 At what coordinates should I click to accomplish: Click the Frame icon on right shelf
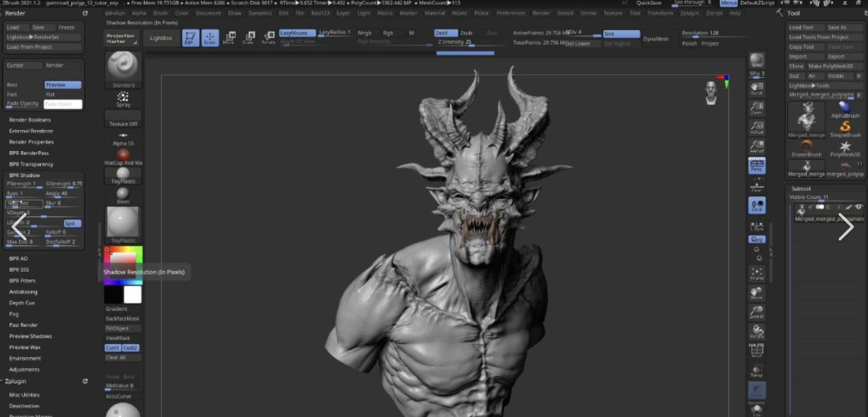coord(757,274)
